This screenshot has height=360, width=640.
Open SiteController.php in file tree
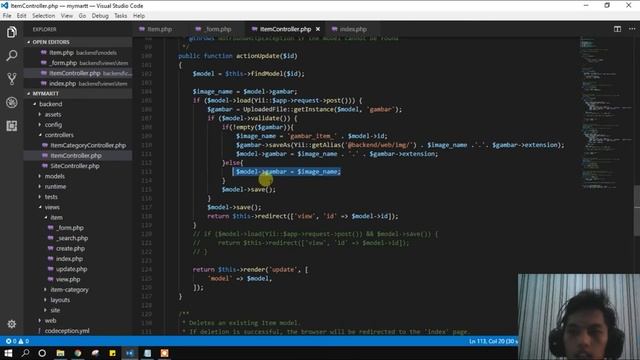(75, 166)
